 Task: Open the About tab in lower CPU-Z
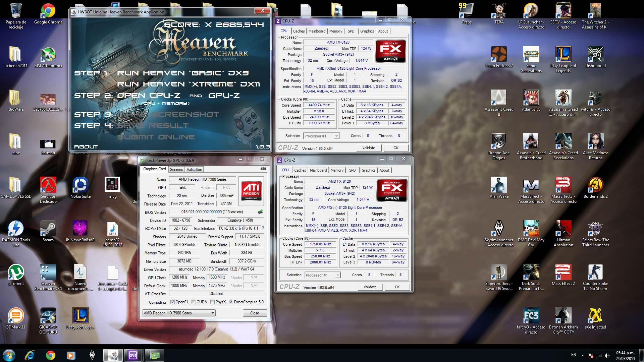(x=384, y=170)
